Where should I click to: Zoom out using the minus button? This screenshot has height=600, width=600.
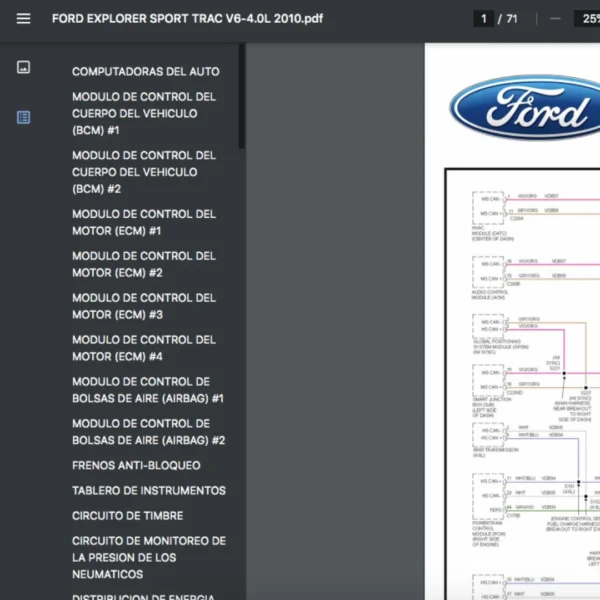pos(555,19)
